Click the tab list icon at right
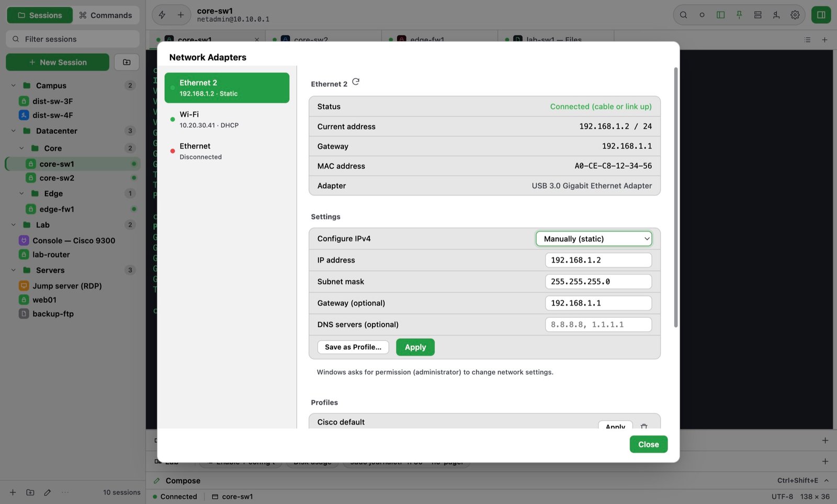This screenshot has height=504, width=837. 808,40
